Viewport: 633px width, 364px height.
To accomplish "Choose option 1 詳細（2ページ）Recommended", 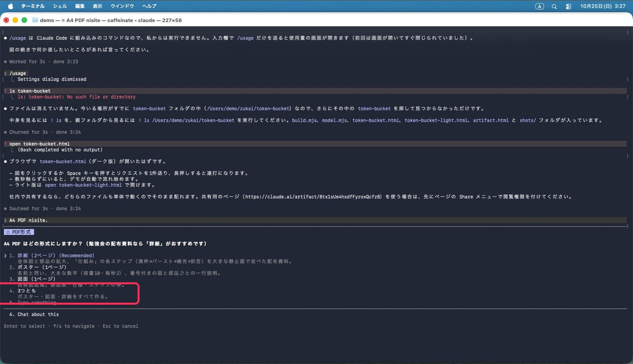I will [x=56, y=256].
